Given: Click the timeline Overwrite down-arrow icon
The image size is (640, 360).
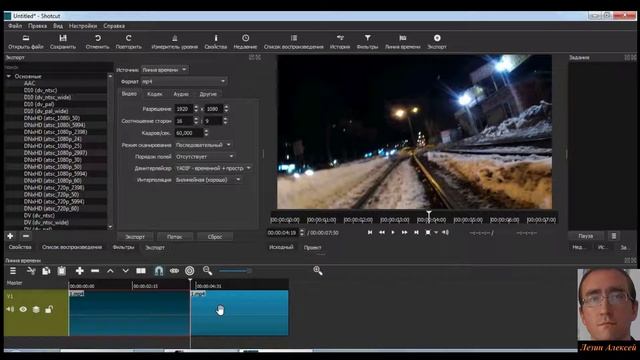Looking at the screenshot, I should click(x=126, y=271).
